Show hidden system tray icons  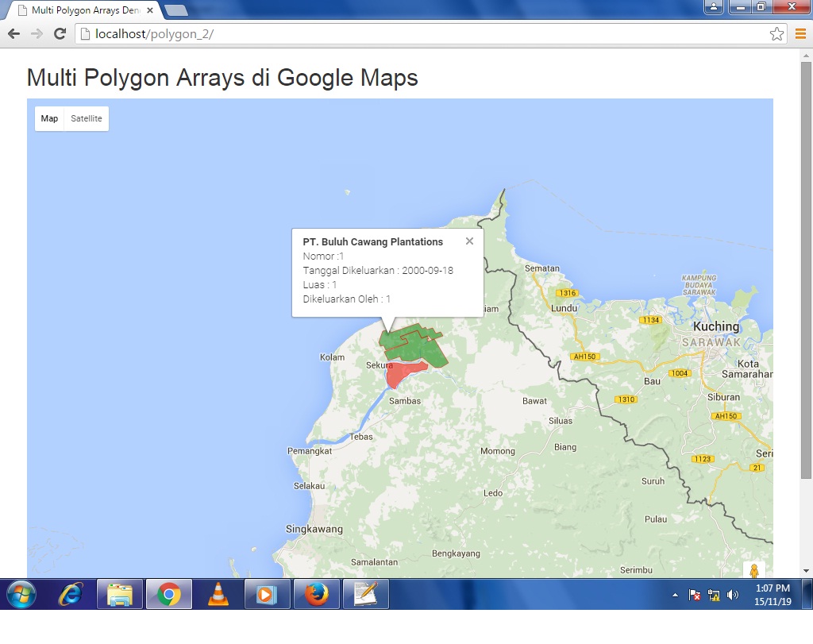pos(675,595)
